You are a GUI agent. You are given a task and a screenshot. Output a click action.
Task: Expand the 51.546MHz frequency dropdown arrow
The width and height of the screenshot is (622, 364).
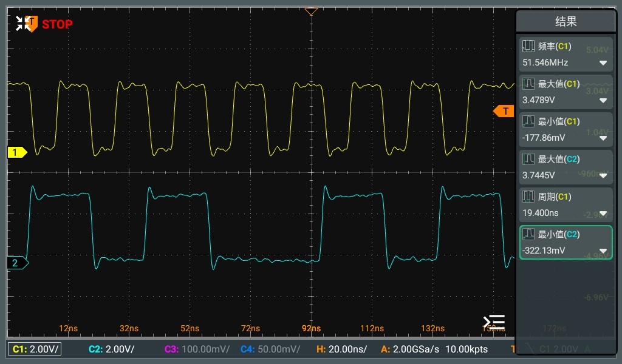pyautogui.click(x=603, y=62)
